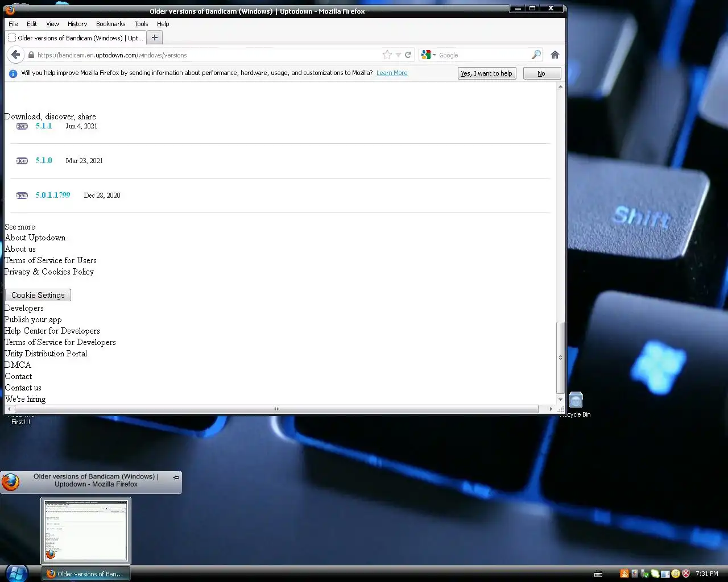Open the We're hiring link
Screen dimensions: 728x582
pyautogui.click(x=25, y=399)
